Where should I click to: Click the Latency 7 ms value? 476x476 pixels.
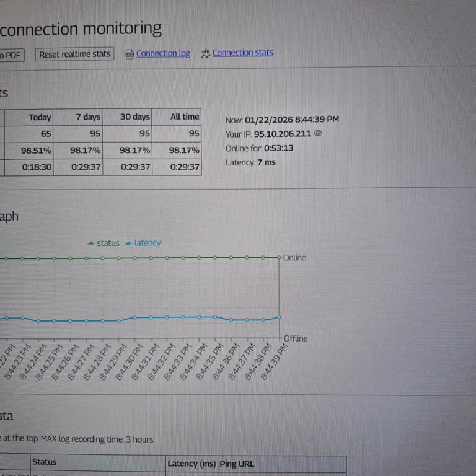point(267,162)
